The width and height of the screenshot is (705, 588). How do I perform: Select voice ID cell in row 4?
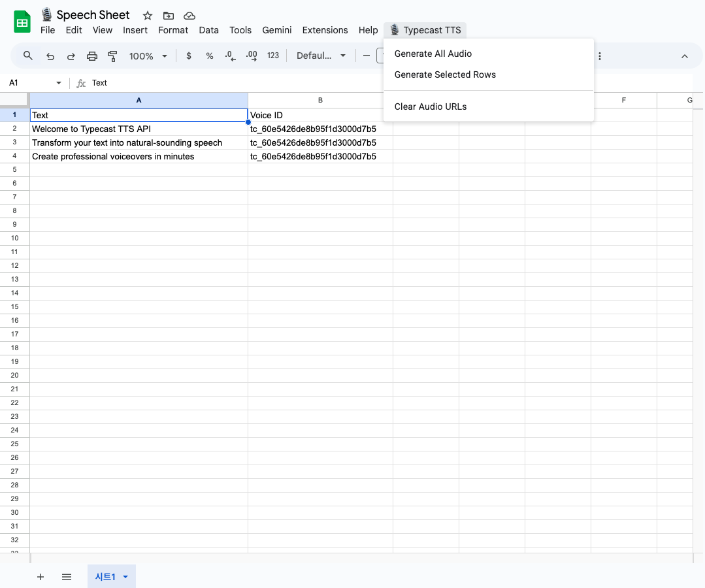point(320,156)
